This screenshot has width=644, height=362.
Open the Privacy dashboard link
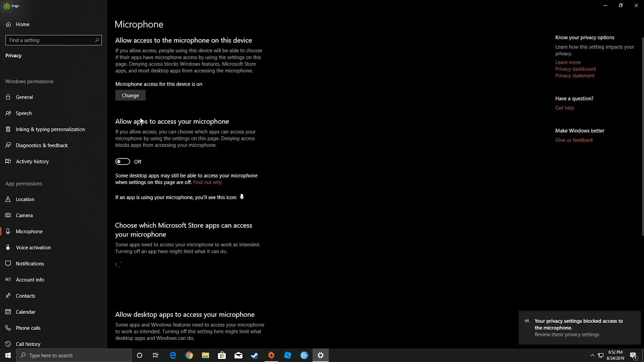click(x=575, y=69)
